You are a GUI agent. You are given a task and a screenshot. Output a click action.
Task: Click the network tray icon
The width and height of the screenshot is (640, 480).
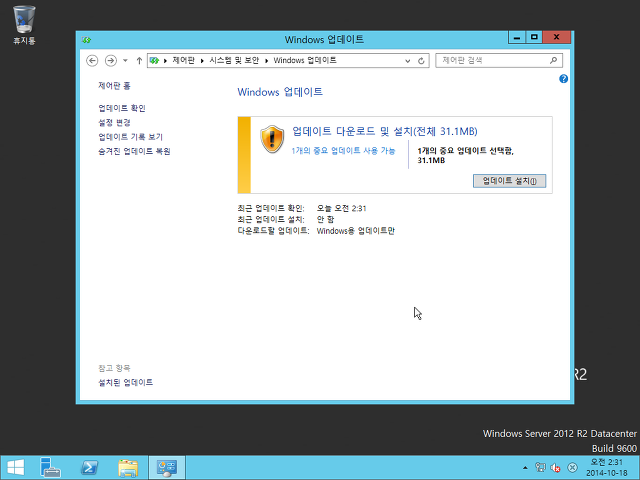point(540,467)
